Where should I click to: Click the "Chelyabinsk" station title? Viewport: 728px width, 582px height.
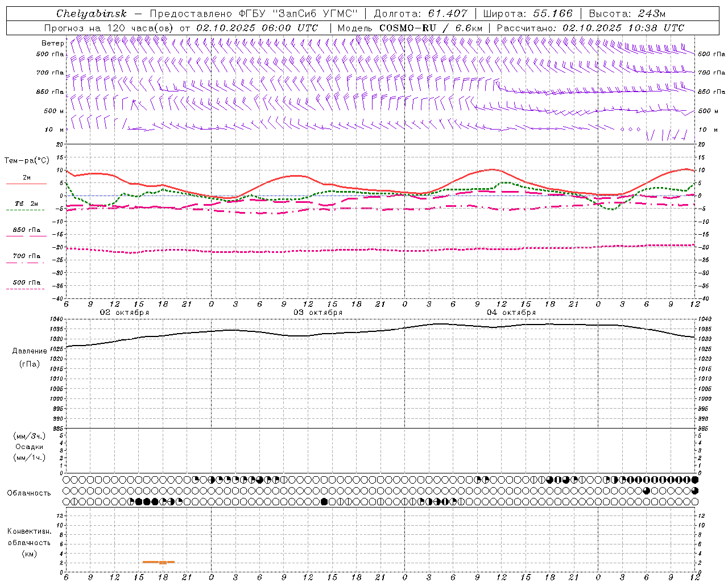point(92,14)
